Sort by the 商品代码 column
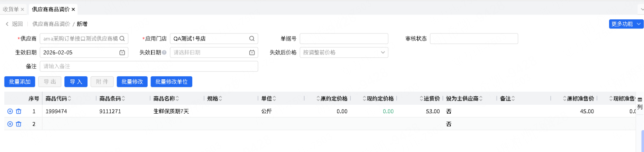The height and width of the screenshot is (152, 644). click(70, 98)
